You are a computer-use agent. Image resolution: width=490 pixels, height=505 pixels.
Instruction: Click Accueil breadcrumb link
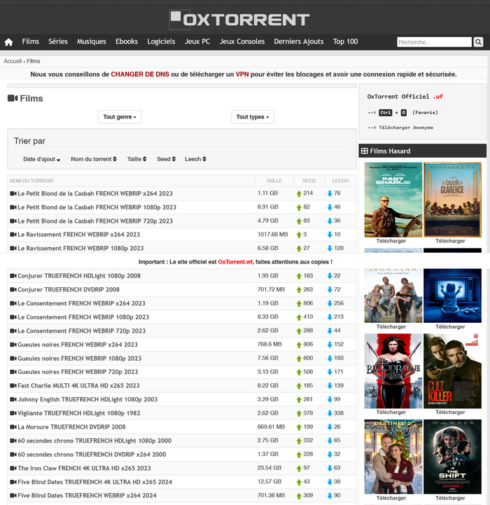pos(12,61)
